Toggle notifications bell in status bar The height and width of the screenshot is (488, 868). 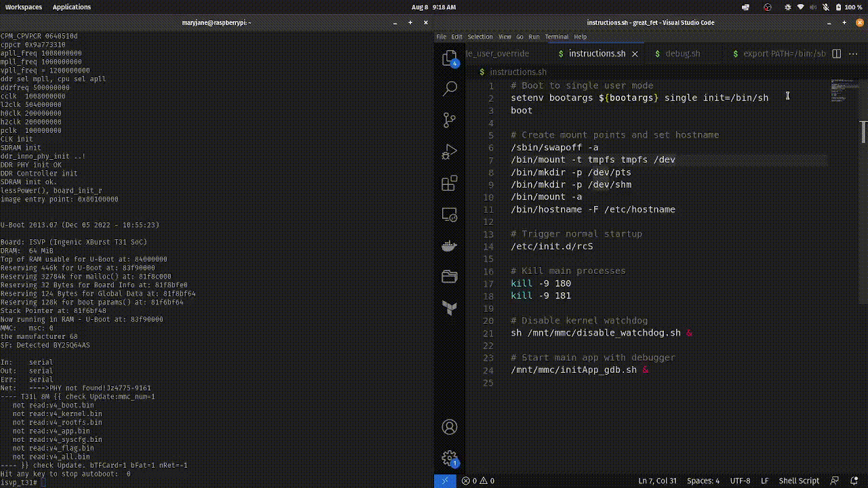[x=854, y=481]
